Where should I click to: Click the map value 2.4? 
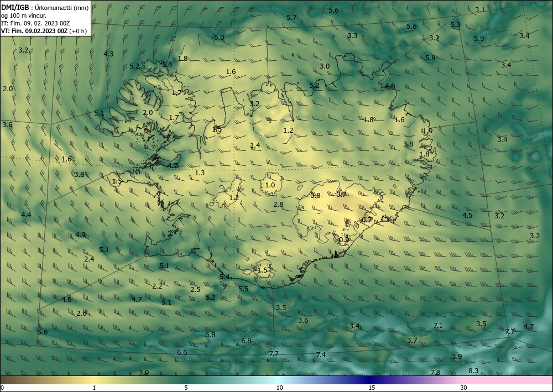[89, 259]
